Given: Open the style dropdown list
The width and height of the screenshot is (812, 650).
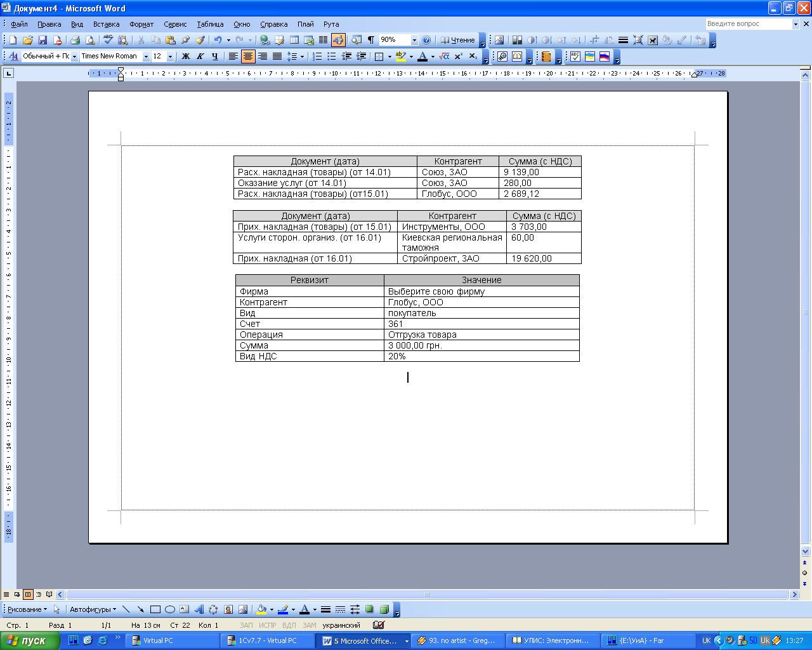Looking at the screenshot, I should [74, 56].
